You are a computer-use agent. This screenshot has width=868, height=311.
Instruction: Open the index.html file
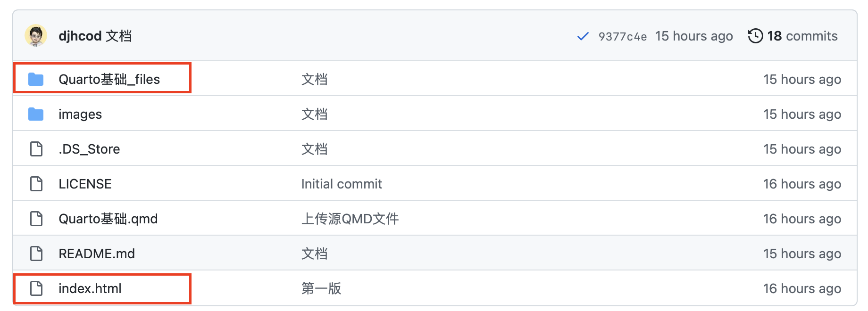point(90,288)
